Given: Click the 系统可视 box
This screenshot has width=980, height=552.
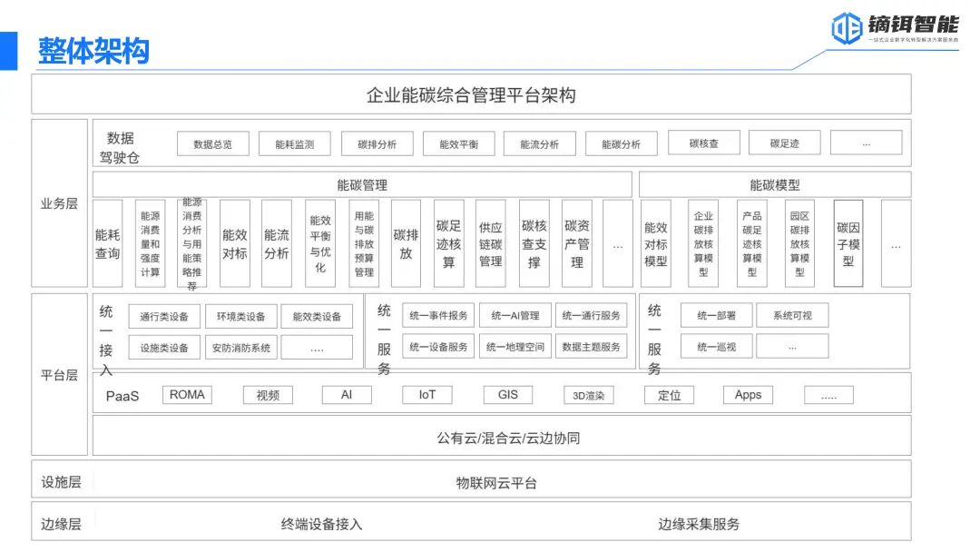Looking at the screenshot, I should [791, 316].
